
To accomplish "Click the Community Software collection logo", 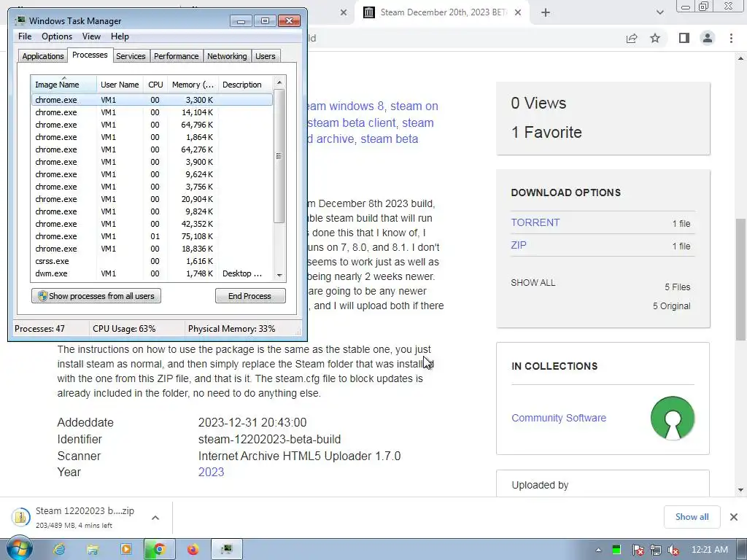I will click(x=672, y=418).
